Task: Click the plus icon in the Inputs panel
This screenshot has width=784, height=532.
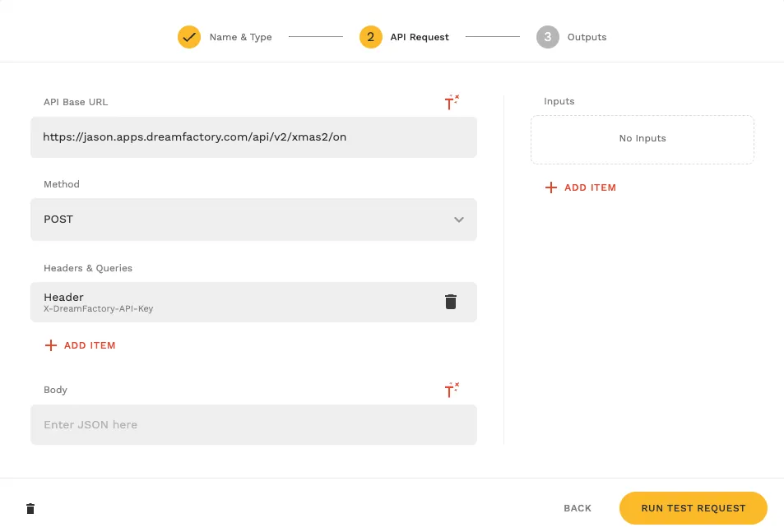Action: (x=550, y=187)
